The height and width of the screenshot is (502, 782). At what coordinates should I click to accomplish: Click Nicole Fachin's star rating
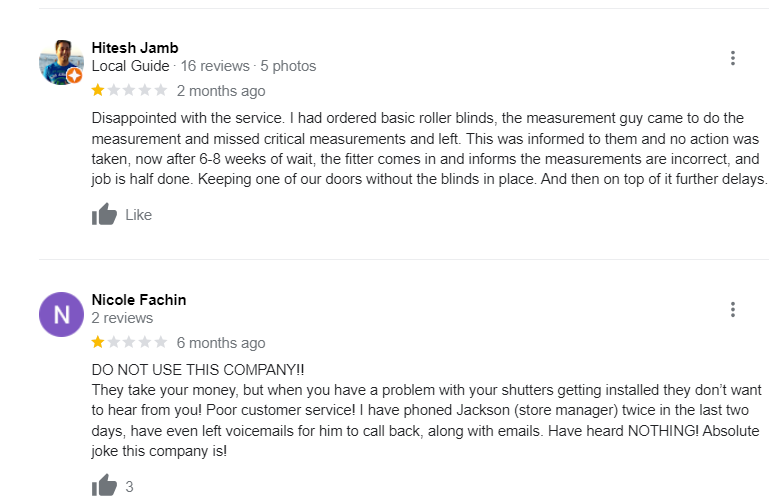pos(129,343)
